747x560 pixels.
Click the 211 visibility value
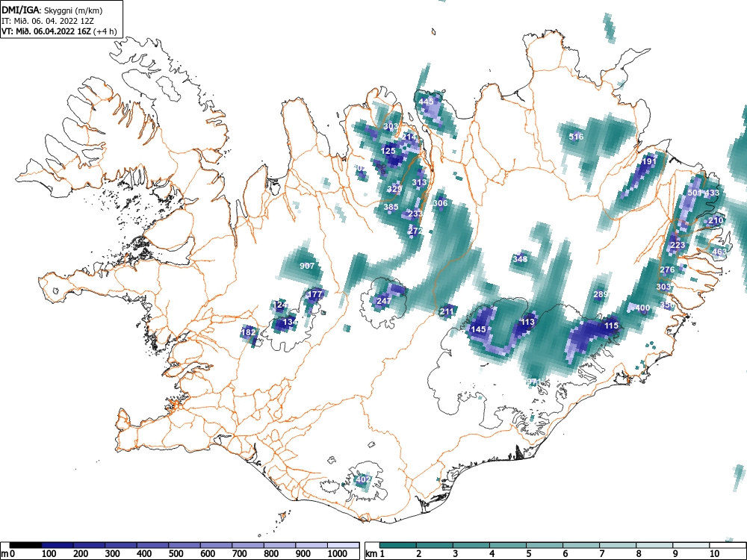pos(447,312)
